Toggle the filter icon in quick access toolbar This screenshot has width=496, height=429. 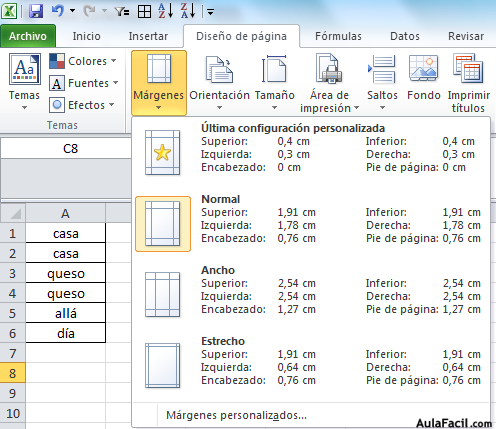(121, 12)
